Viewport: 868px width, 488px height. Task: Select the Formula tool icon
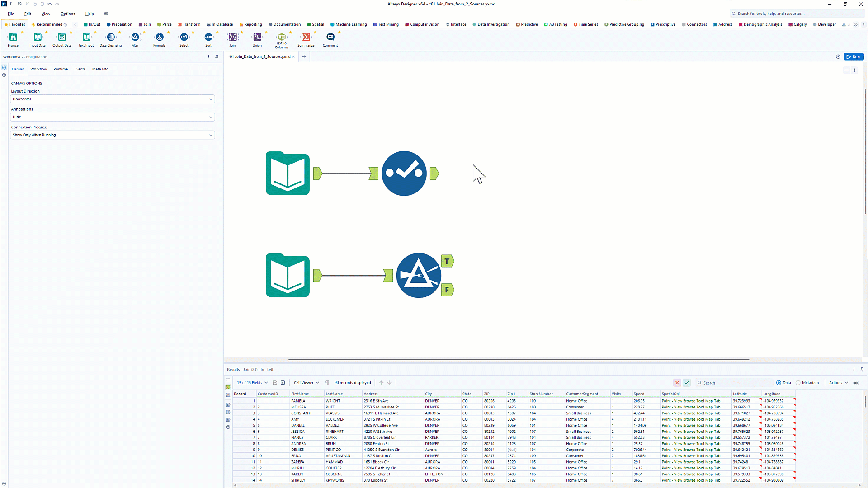point(159,38)
